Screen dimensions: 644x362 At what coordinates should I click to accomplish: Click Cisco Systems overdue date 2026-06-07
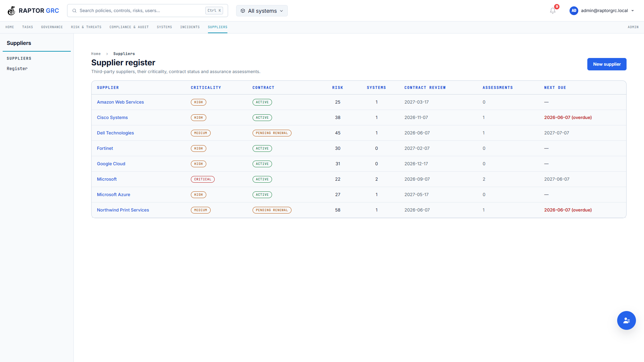[568, 118]
